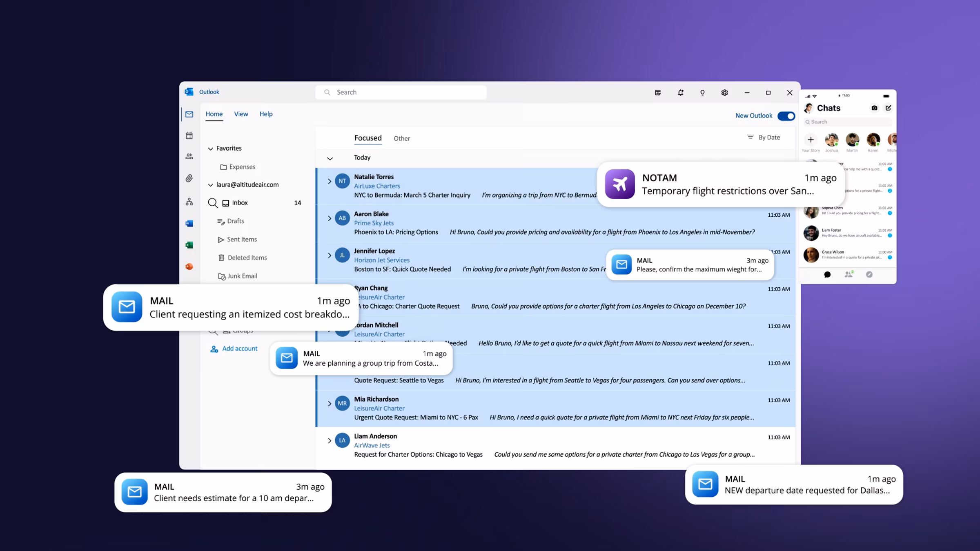Open Joshua's story thumbnail

(831, 140)
